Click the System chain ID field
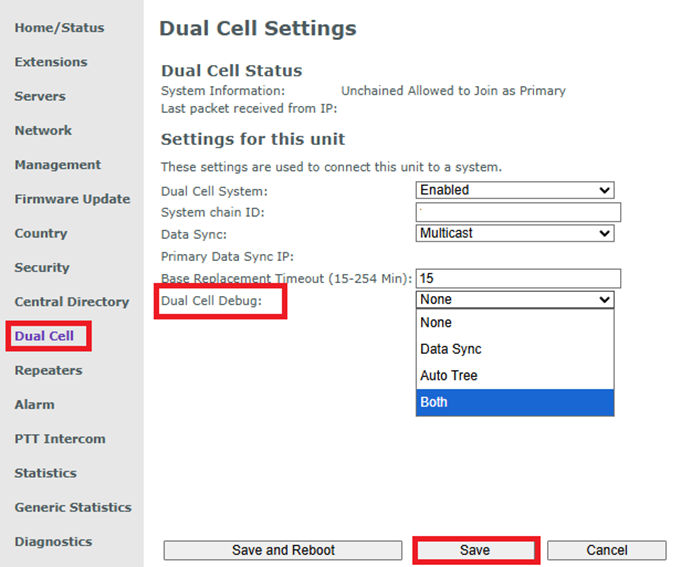 518,212
